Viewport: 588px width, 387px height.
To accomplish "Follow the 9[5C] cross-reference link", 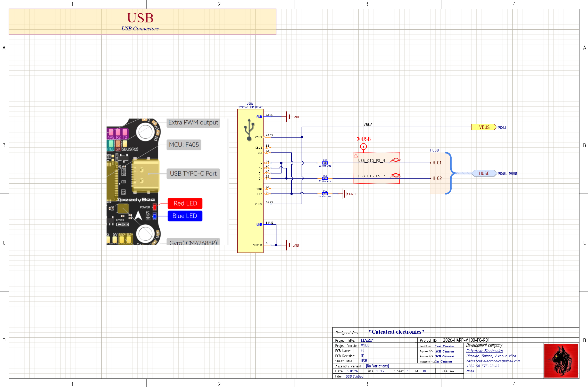I will click(x=502, y=127).
